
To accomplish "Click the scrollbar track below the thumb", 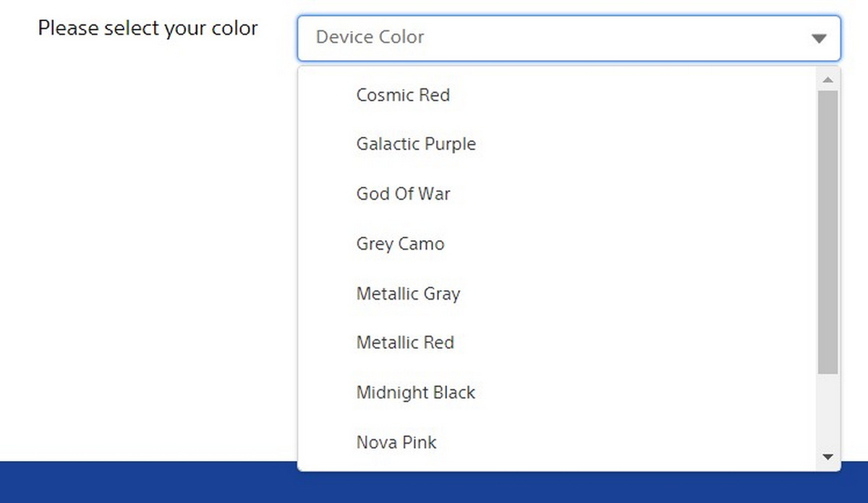I will tap(828, 413).
